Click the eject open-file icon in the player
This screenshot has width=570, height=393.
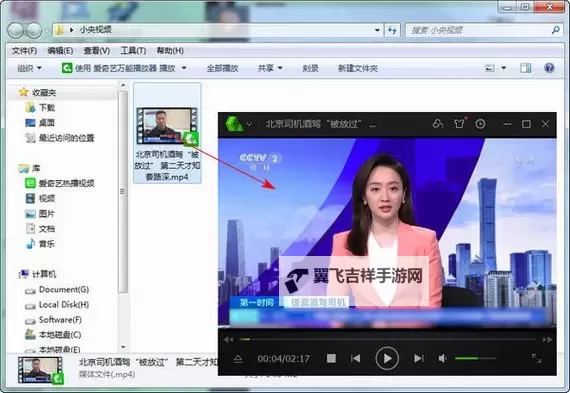click(x=238, y=359)
